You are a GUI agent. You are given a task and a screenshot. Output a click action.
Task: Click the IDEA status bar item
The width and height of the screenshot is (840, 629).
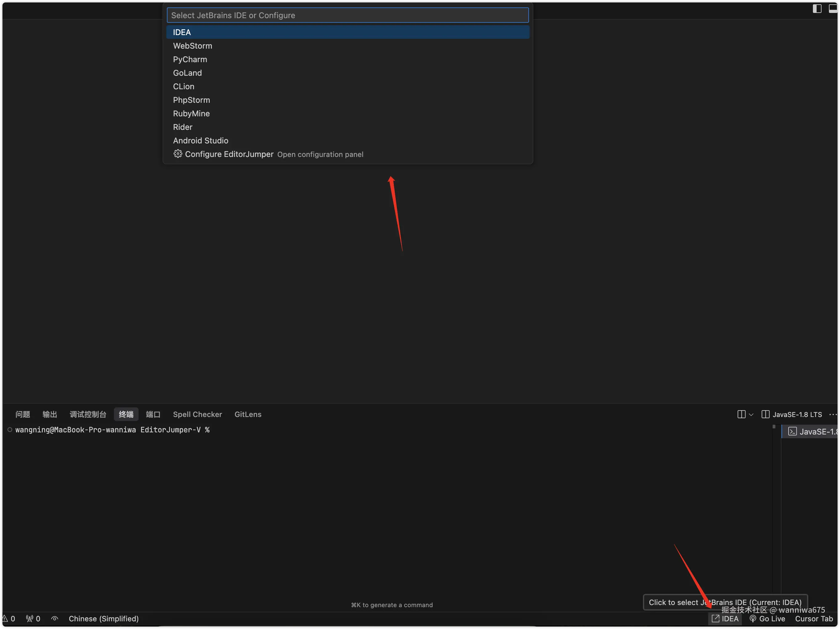tap(725, 618)
